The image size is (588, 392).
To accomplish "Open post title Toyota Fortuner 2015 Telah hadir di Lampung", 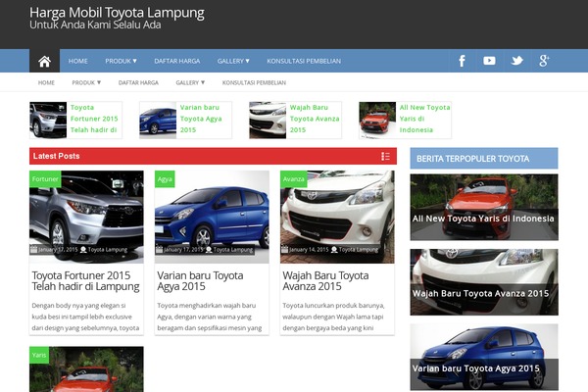I will pyautogui.click(x=85, y=281).
